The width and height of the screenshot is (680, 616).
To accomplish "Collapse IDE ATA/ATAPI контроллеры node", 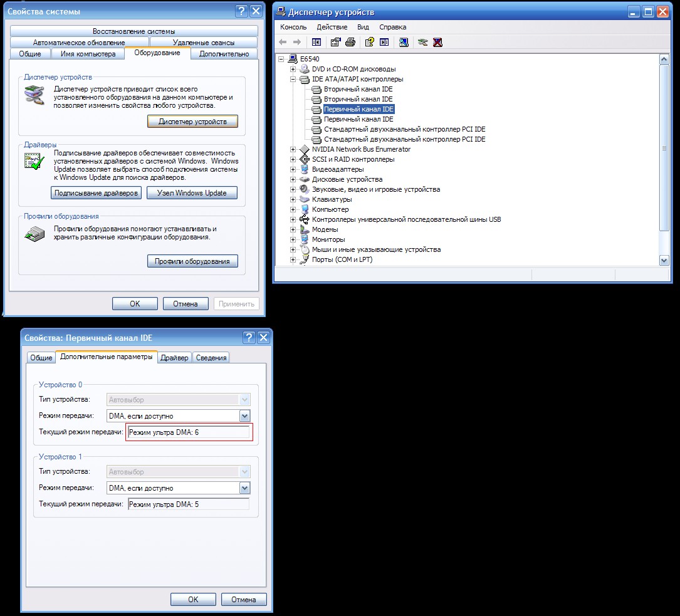I will [x=293, y=80].
